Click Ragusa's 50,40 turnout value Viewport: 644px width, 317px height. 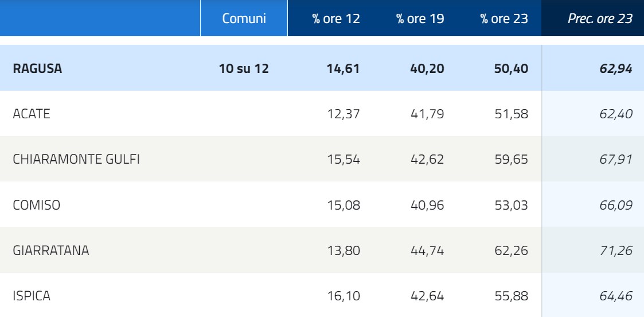point(512,69)
